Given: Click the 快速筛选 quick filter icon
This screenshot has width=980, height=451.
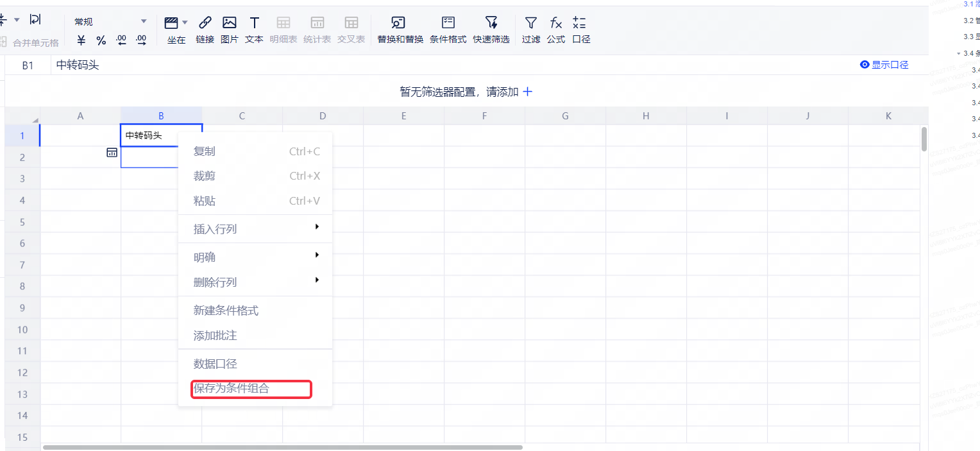Looking at the screenshot, I should click(491, 24).
